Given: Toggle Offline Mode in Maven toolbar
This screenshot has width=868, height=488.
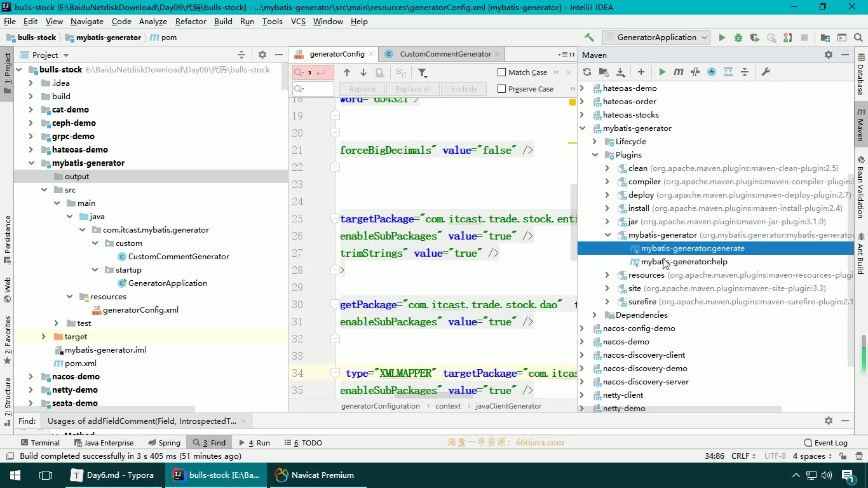Looking at the screenshot, I should [x=695, y=72].
